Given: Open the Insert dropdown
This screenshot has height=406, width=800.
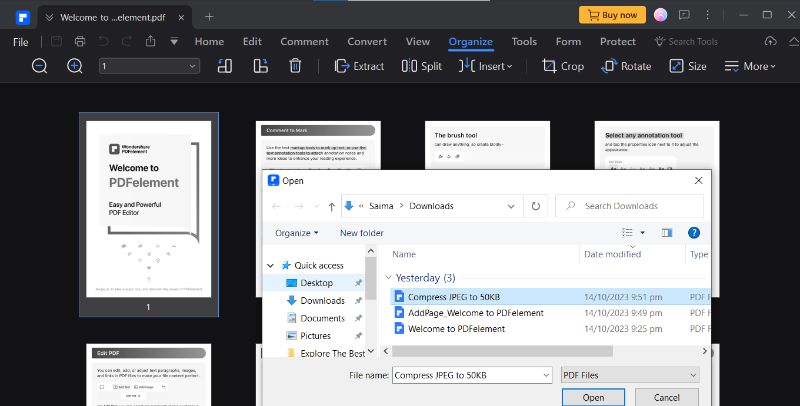Looking at the screenshot, I should point(485,66).
